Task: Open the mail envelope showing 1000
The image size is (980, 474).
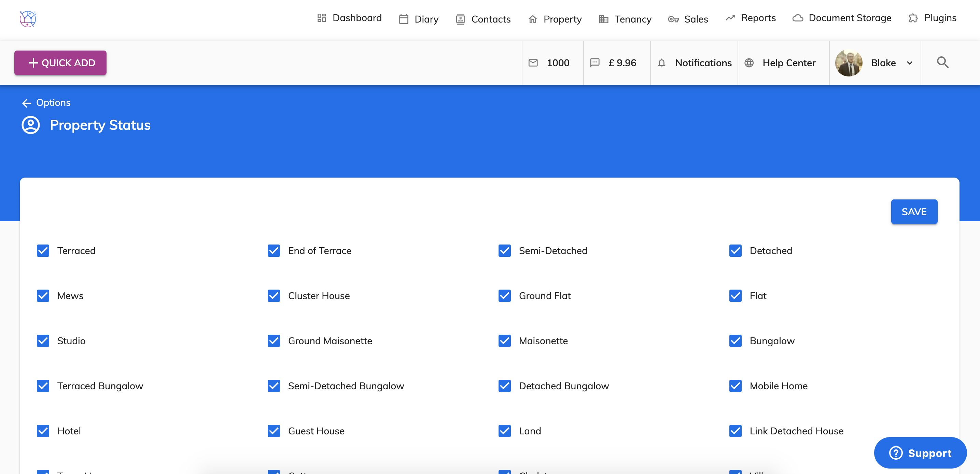Action: pyautogui.click(x=534, y=63)
